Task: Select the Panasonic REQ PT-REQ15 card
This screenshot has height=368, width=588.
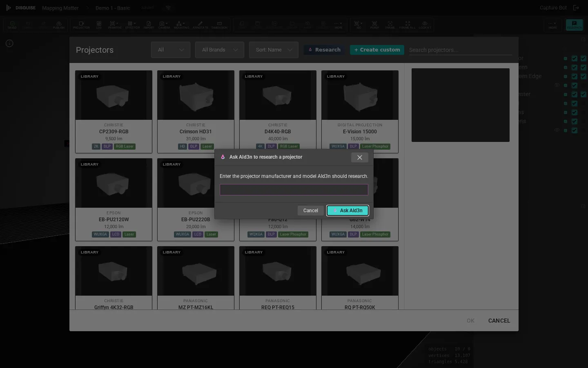Action: tap(278, 278)
